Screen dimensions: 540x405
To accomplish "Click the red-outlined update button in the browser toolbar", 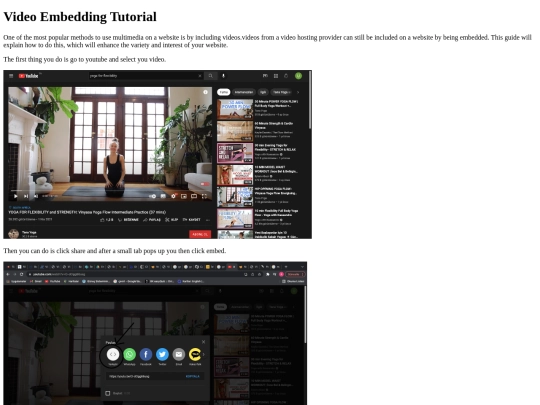I will [x=295, y=274].
